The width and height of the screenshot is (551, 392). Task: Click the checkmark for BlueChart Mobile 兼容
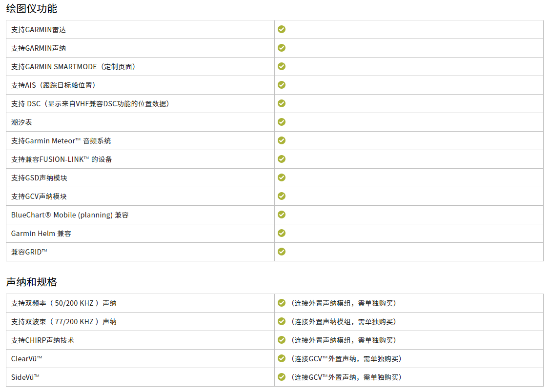click(282, 215)
